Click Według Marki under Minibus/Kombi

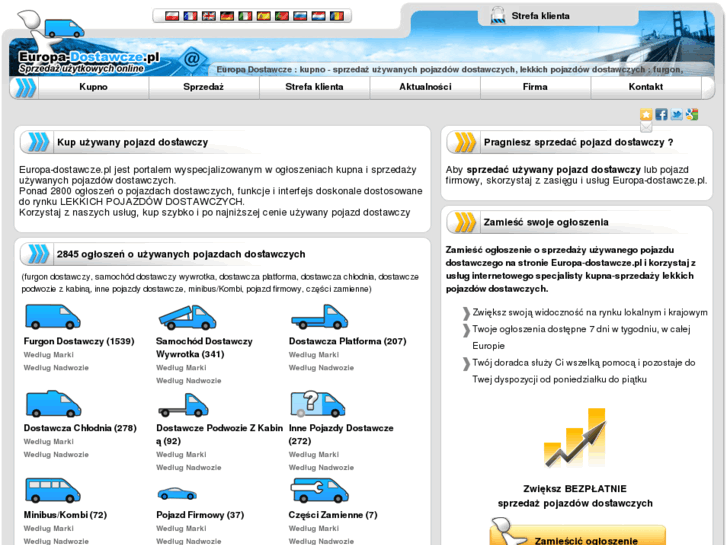click(49, 528)
